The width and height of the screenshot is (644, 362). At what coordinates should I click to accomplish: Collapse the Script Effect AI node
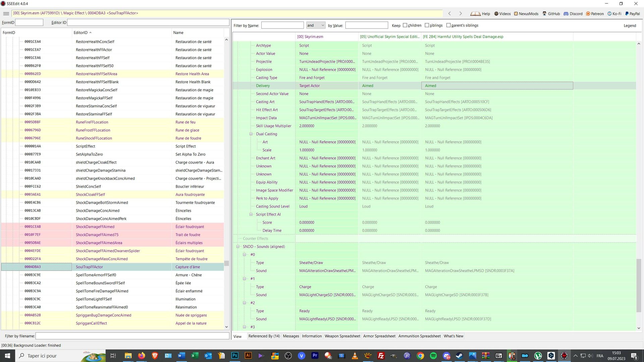click(x=251, y=214)
